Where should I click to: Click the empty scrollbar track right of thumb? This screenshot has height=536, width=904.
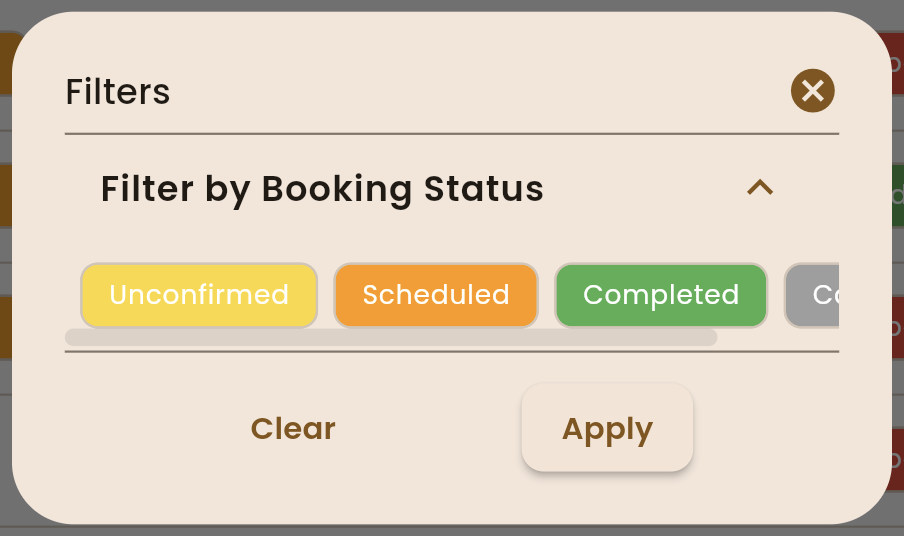[x=778, y=337]
